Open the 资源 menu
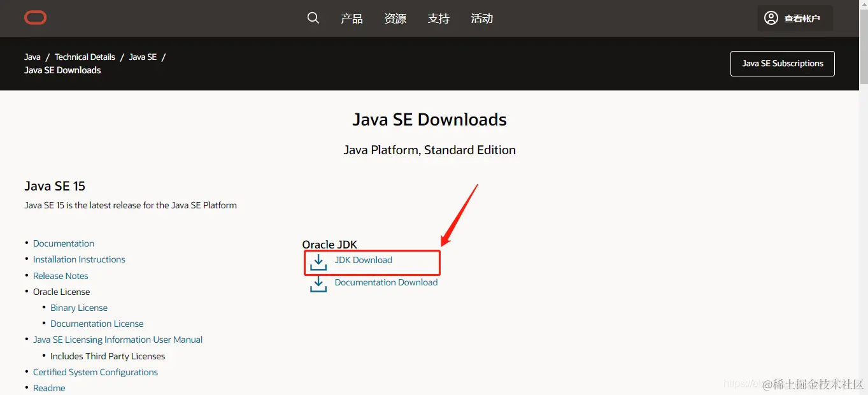Image resolution: width=868 pixels, height=395 pixels. pos(395,18)
